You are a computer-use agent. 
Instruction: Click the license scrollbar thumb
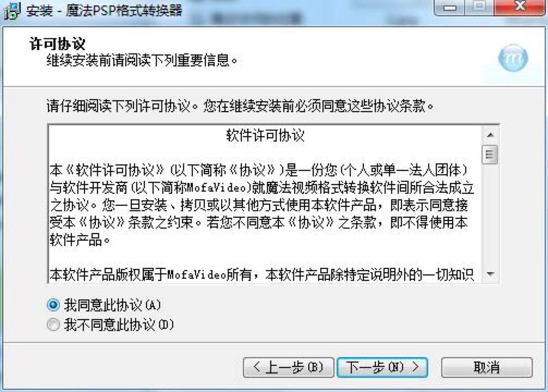pos(490,154)
